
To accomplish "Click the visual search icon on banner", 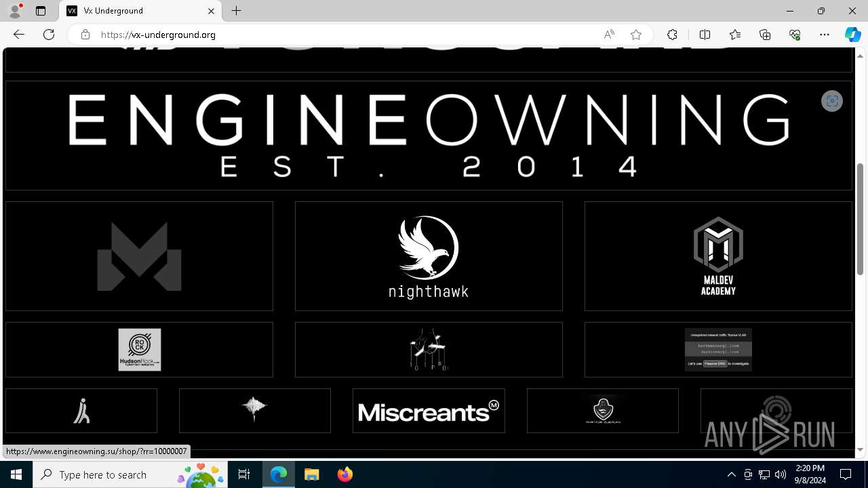I will click(x=832, y=101).
